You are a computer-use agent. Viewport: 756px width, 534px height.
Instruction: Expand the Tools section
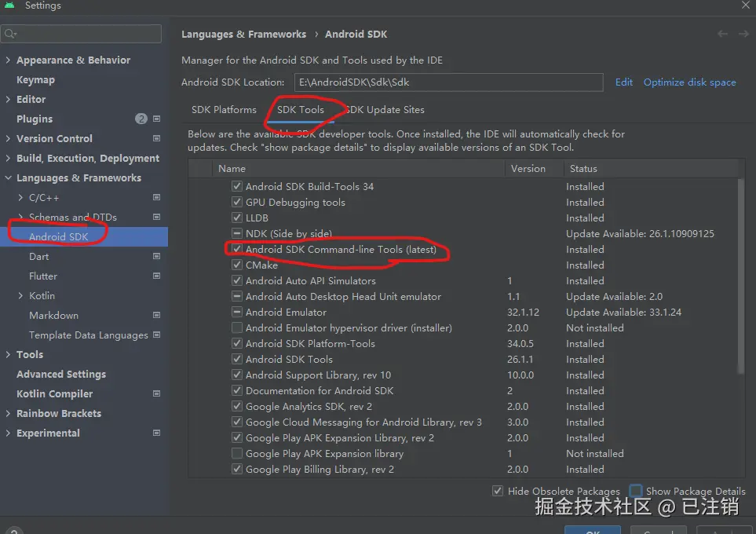click(8, 354)
